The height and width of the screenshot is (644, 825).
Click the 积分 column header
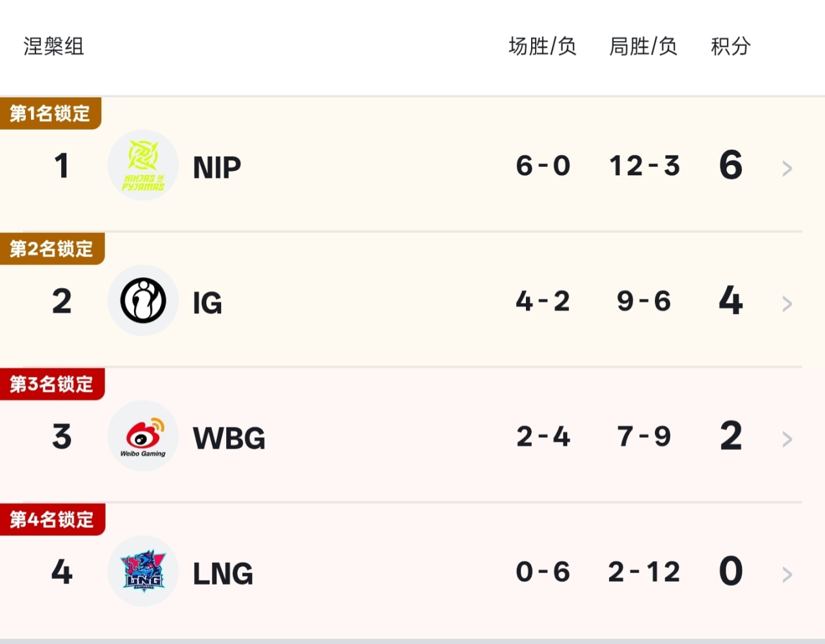731,46
